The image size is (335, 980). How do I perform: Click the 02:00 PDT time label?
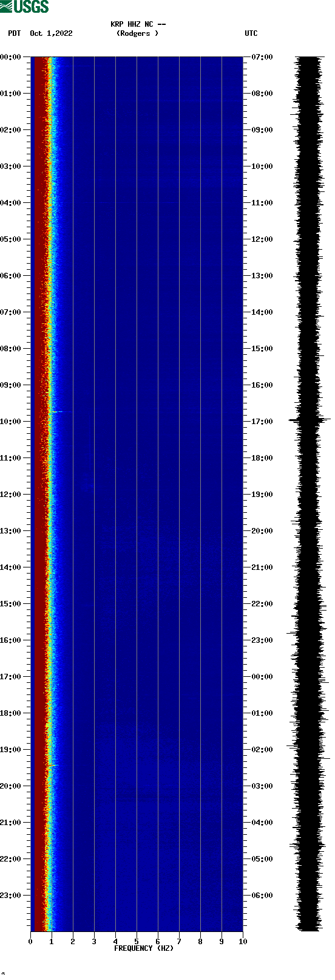[x=11, y=130]
